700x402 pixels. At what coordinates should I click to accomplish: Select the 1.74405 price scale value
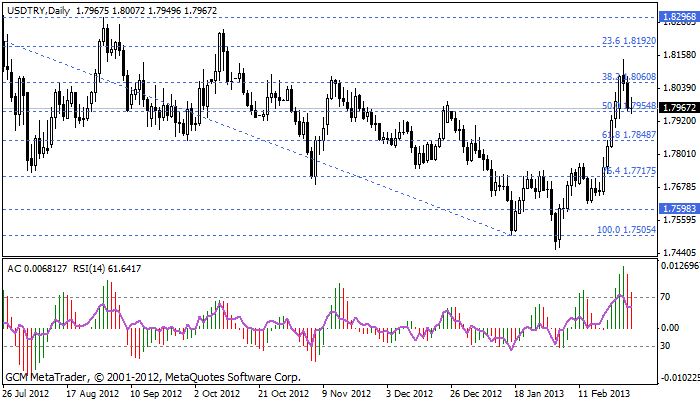pyautogui.click(x=680, y=252)
